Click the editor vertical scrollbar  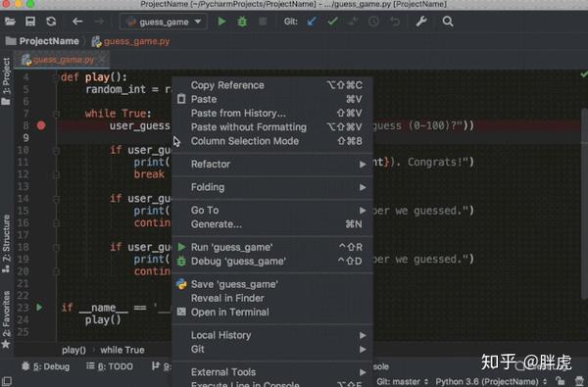tap(585, 203)
